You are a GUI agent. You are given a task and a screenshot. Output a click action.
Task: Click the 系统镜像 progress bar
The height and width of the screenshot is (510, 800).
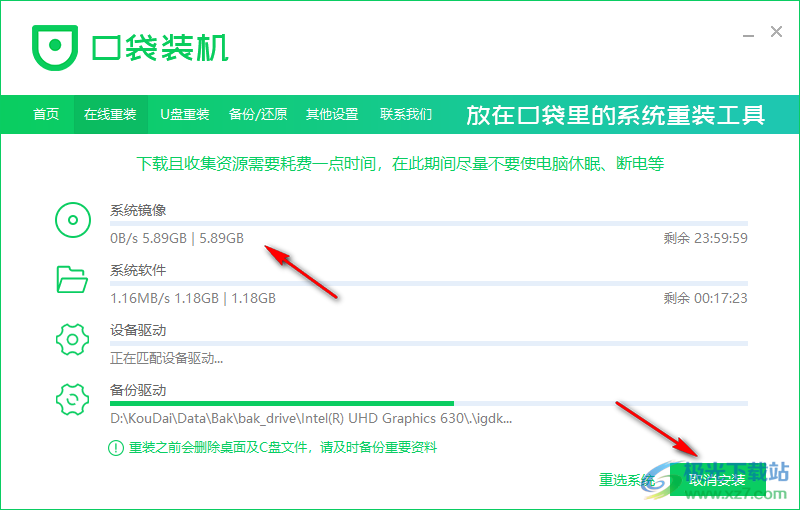[x=428, y=223]
